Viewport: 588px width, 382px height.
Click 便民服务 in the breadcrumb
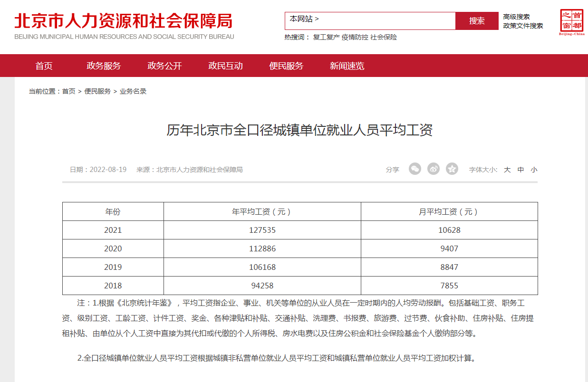click(x=97, y=91)
